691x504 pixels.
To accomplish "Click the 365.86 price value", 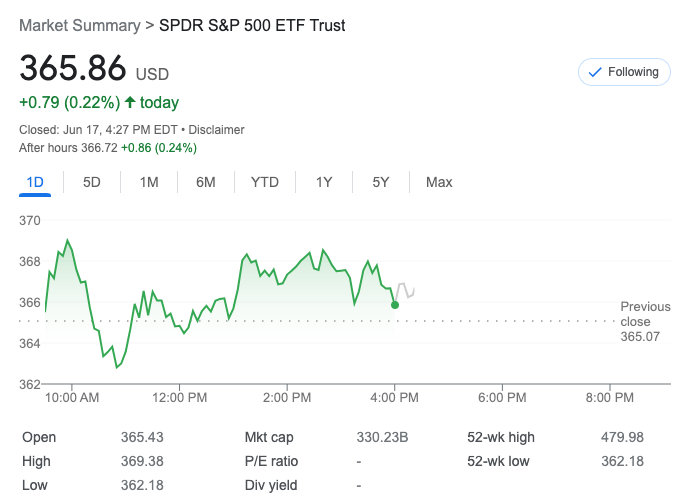I will click(x=73, y=69).
